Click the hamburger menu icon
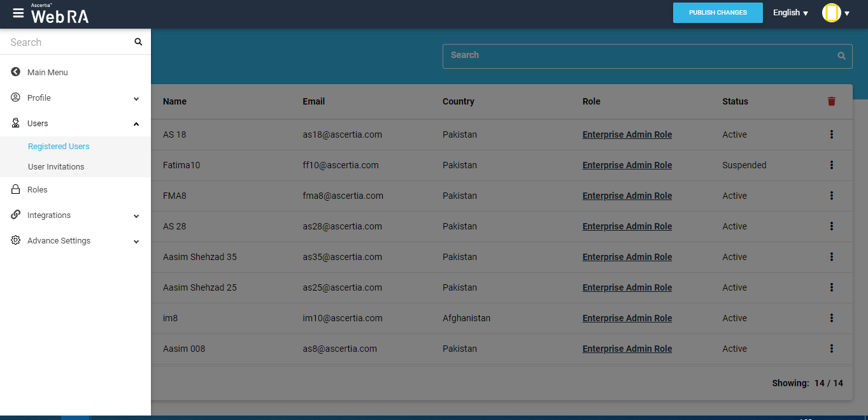This screenshot has height=420, width=868. coord(18,13)
